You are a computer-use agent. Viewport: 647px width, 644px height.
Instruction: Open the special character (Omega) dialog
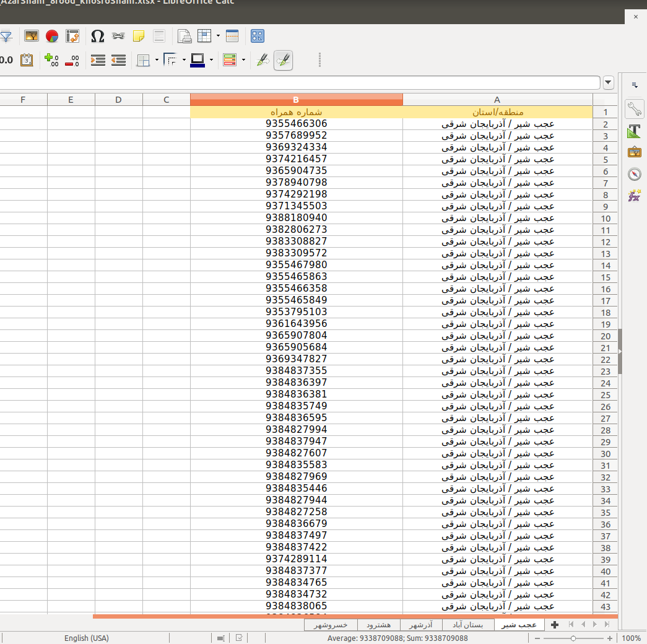point(97,36)
